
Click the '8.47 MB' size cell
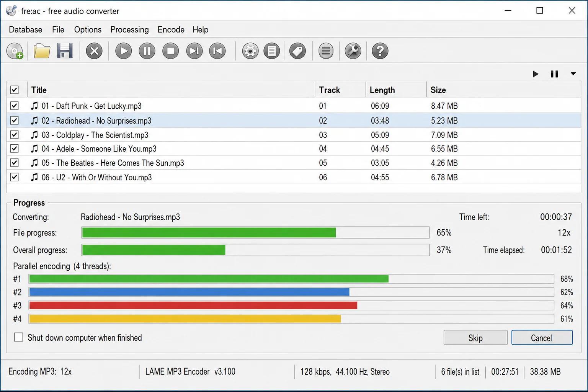tap(444, 106)
